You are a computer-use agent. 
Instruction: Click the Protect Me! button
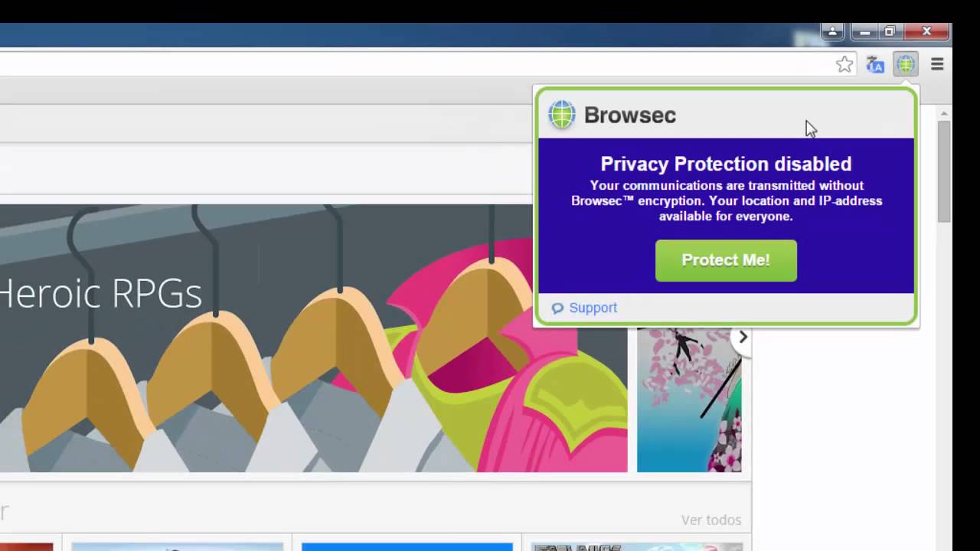[726, 260]
